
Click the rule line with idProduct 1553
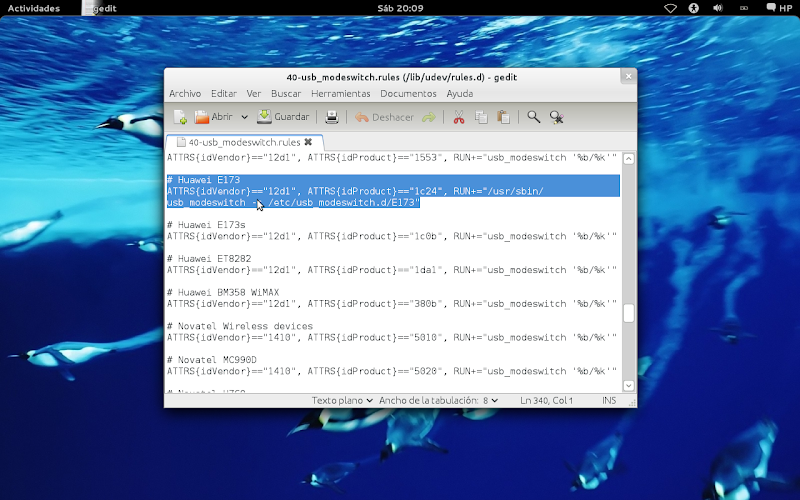[392, 158]
